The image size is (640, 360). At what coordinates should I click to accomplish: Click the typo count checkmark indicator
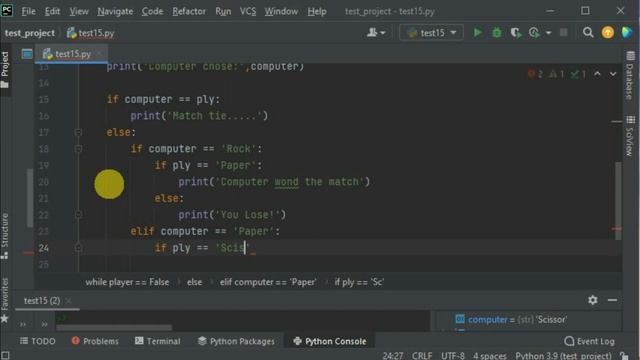pos(578,74)
